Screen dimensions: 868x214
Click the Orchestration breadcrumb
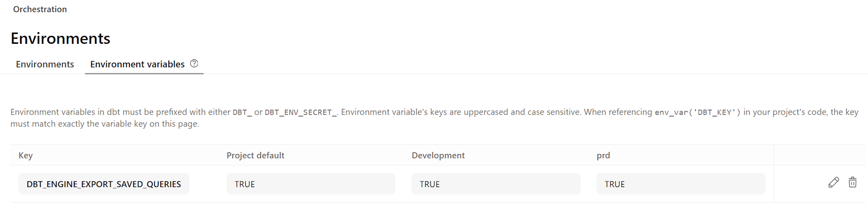click(40, 9)
